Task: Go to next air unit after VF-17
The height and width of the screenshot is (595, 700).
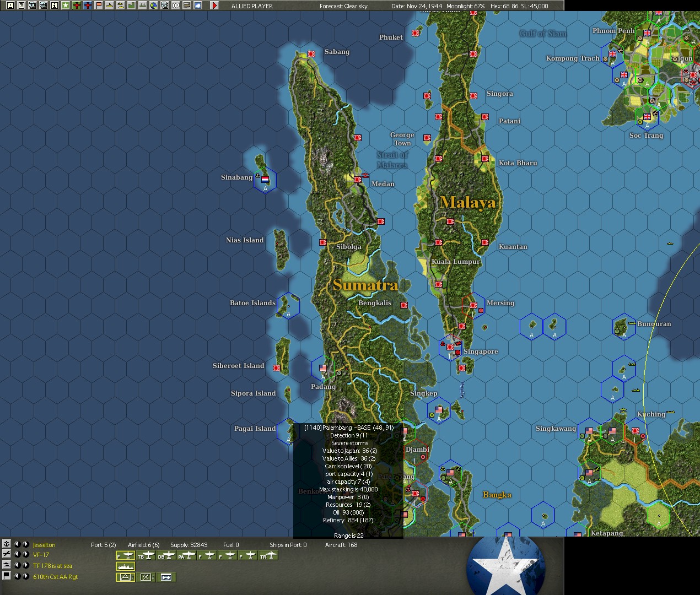Action: (25, 555)
